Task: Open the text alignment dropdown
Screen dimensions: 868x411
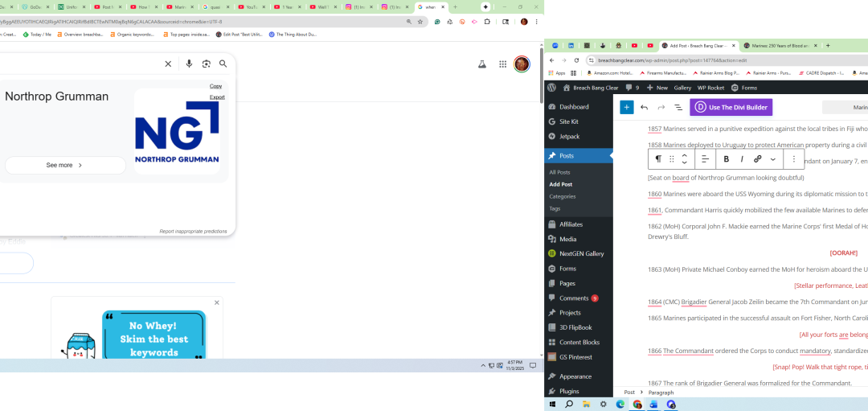Action: coord(706,159)
